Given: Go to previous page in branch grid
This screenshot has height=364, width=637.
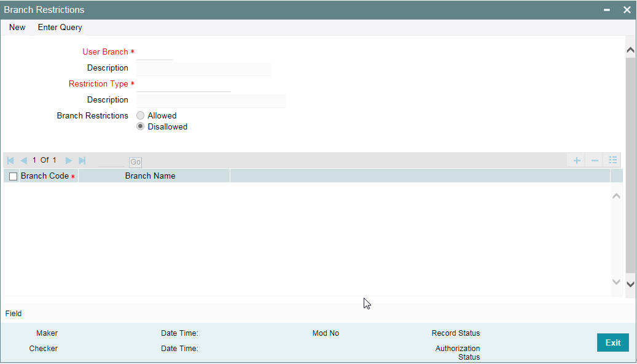Looking at the screenshot, I should [24, 161].
